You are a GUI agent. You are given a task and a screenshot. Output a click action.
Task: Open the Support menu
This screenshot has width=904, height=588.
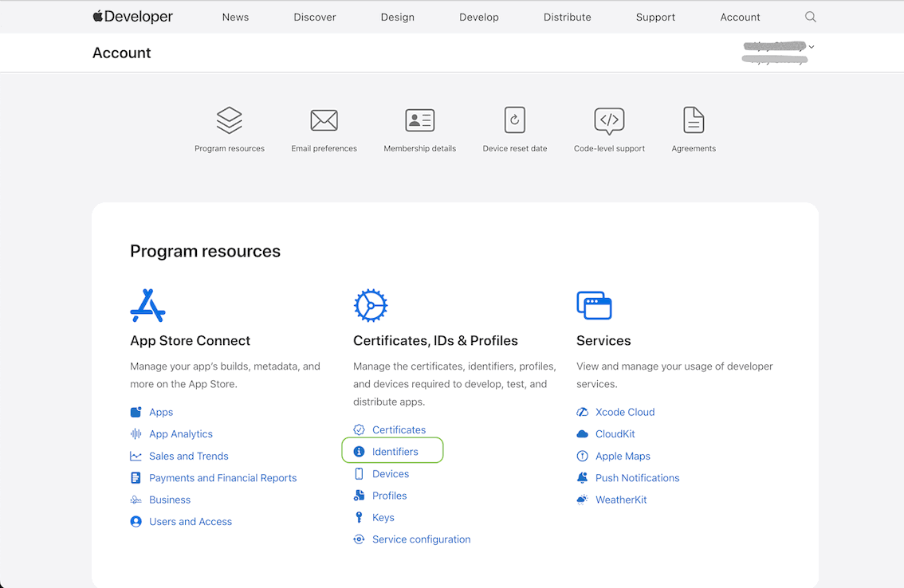click(655, 18)
